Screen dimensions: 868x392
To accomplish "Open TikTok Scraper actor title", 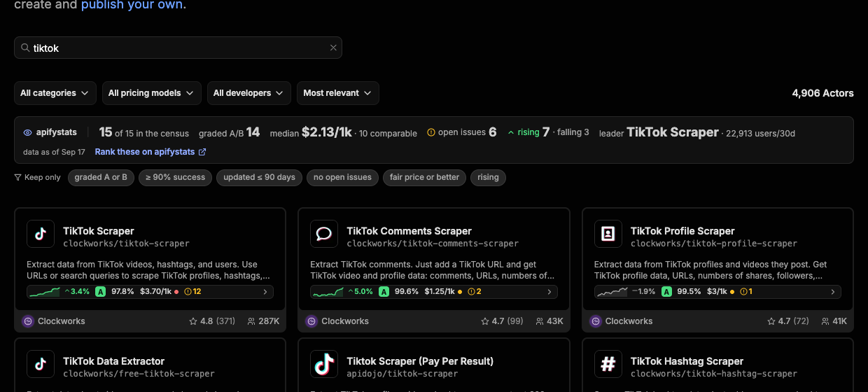I will click(x=99, y=231).
